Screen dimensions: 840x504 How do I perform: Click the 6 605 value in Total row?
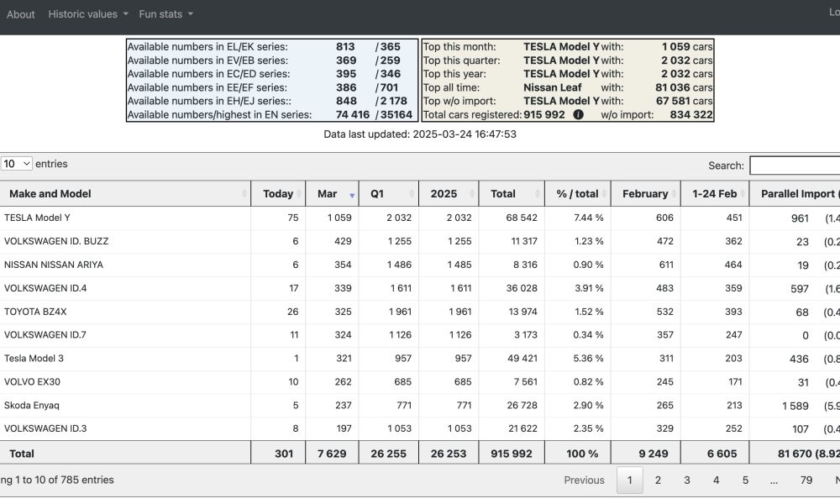722,454
